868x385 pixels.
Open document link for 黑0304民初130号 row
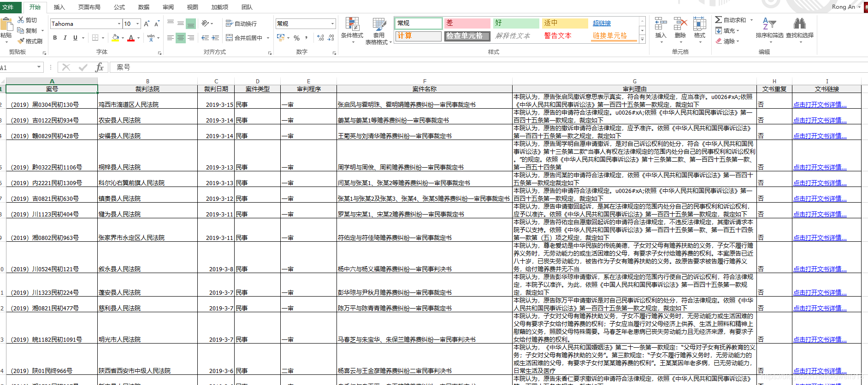click(x=820, y=105)
